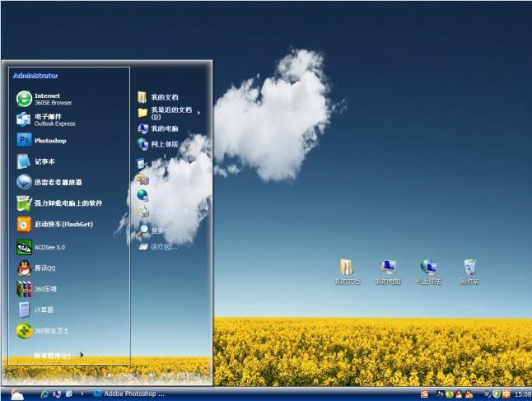Expand the My Recent Documents submenu arrow

point(198,113)
